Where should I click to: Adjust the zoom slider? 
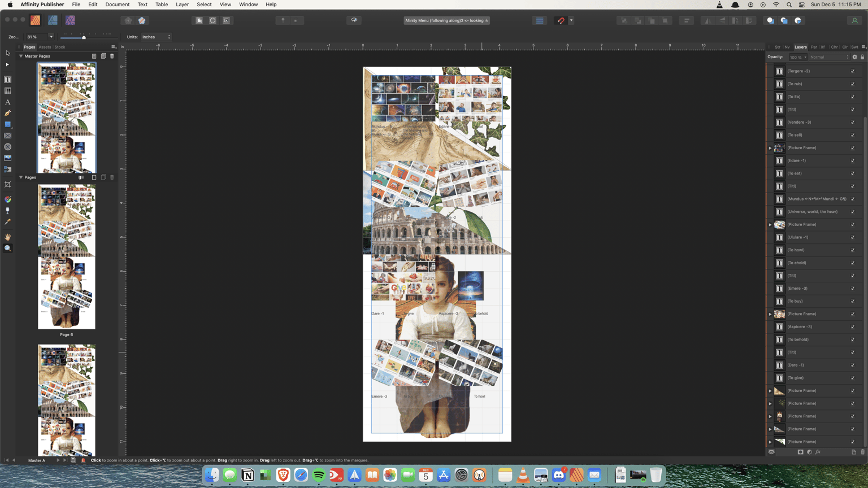click(x=84, y=37)
